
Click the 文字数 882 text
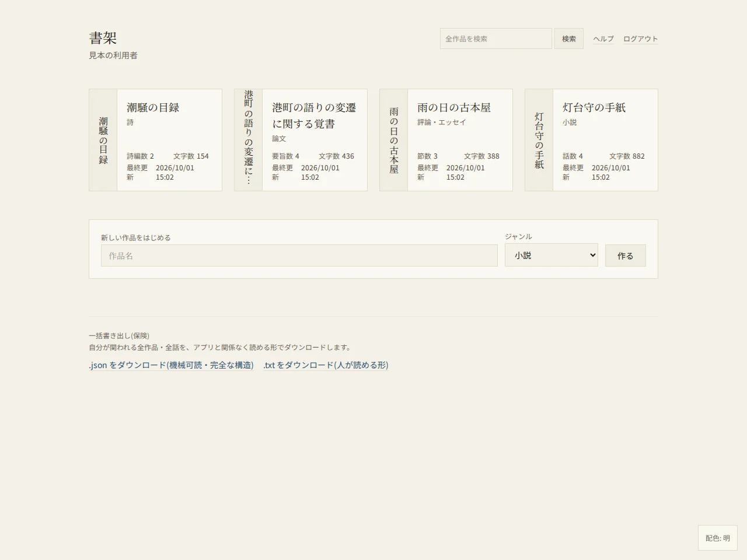pyautogui.click(x=627, y=156)
